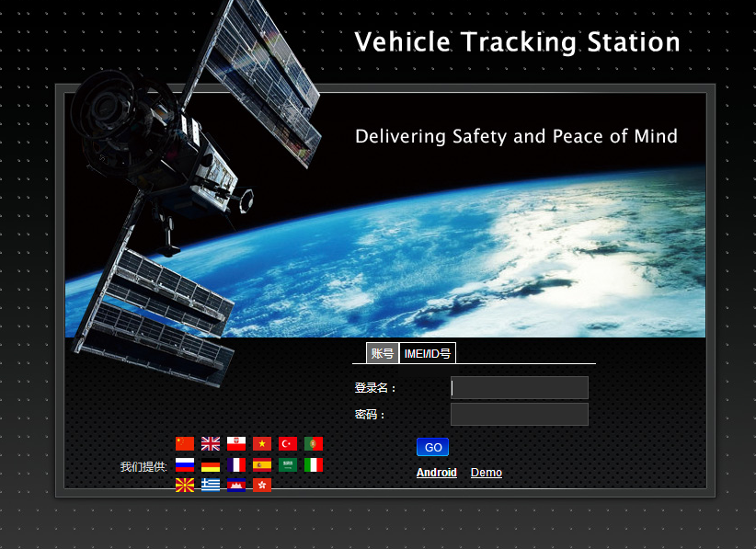Image resolution: width=756 pixels, height=549 pixels.
Task: Switch to the IMEI/ID号 login tab
Action: tap(428, 353)
